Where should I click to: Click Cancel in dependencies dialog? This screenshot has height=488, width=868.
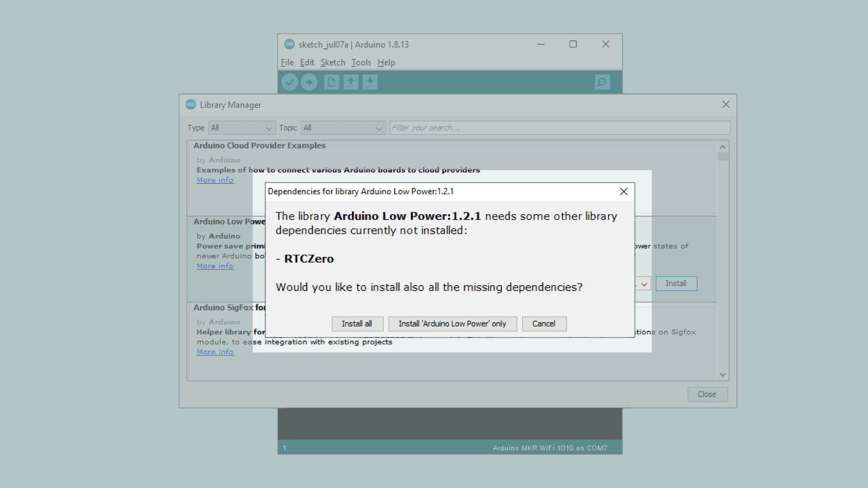(x=544, y=324)
